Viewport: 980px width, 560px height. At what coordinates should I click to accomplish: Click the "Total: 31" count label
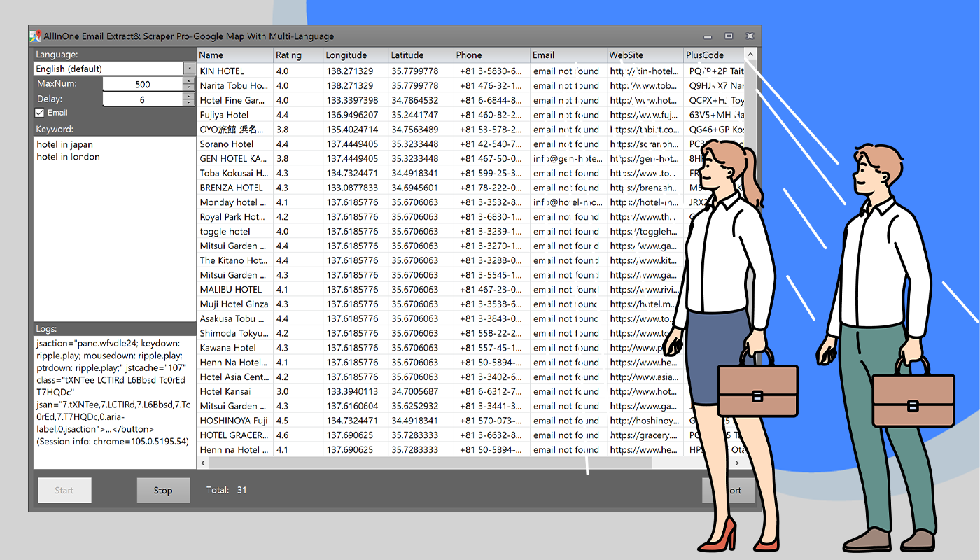point(227,490)
